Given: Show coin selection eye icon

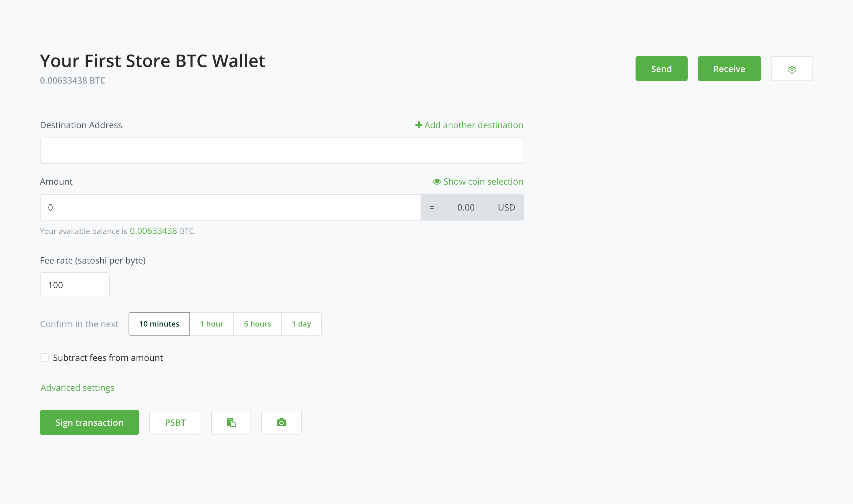Looking at the screenshot, I should pyautogui.click(x=437, y=181).
